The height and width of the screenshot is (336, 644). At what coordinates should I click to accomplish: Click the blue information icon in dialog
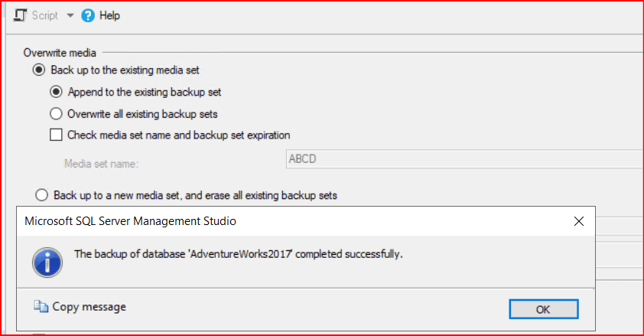47,260
